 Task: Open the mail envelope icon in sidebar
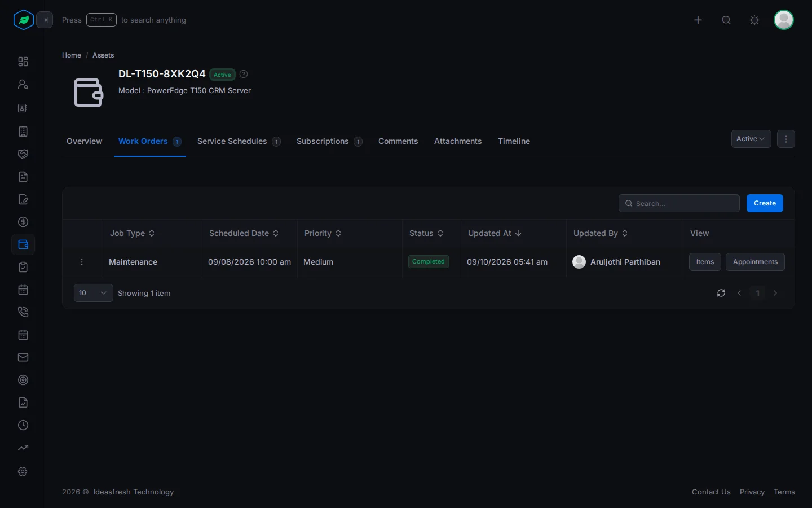[x=23, y=357]
